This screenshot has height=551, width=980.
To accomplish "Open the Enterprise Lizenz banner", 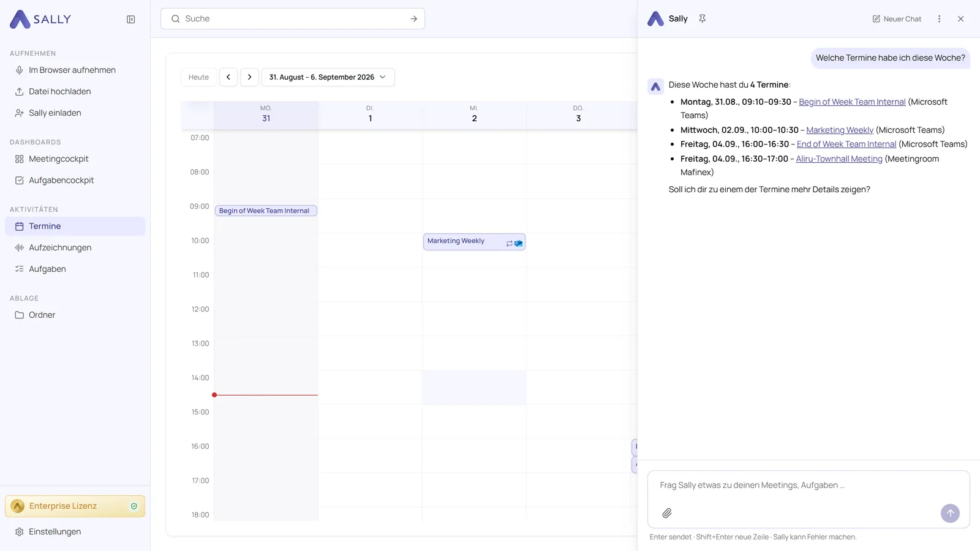I will [x=75, y=506].
